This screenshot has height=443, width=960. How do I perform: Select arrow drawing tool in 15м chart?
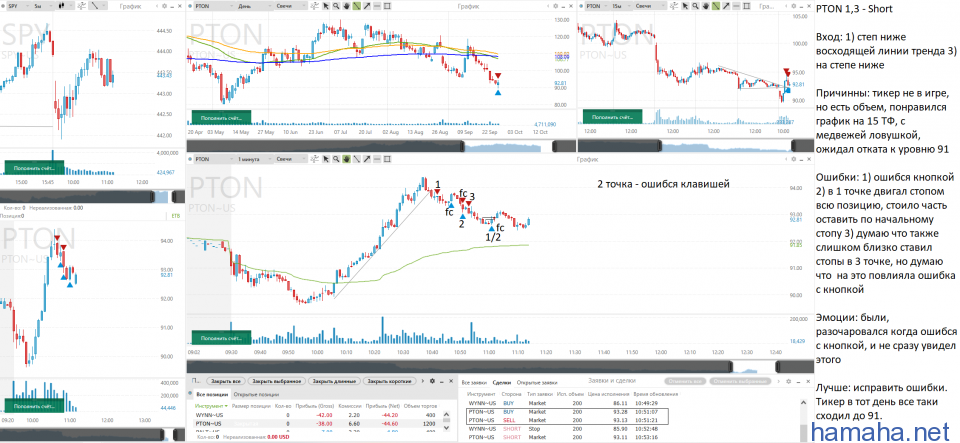726,6
